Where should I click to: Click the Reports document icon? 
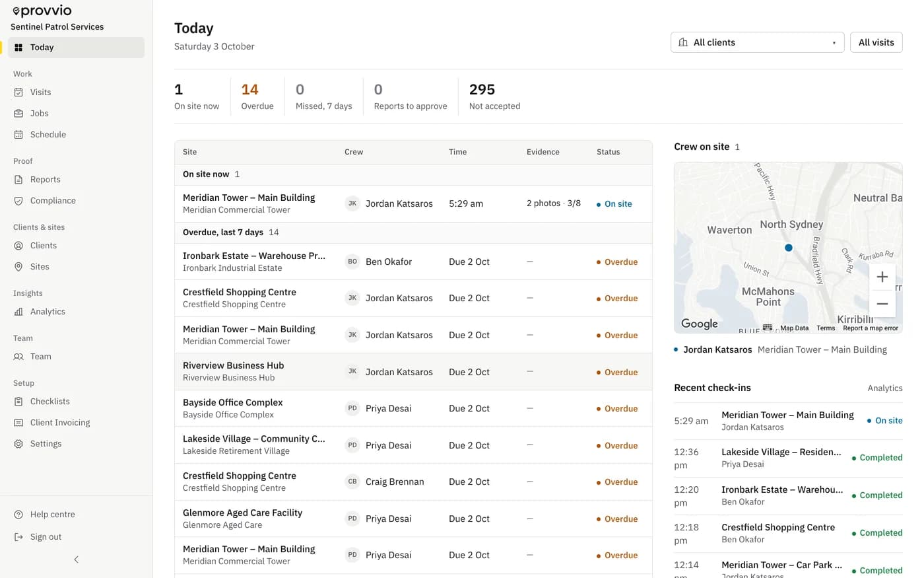(x=18, y=180)
